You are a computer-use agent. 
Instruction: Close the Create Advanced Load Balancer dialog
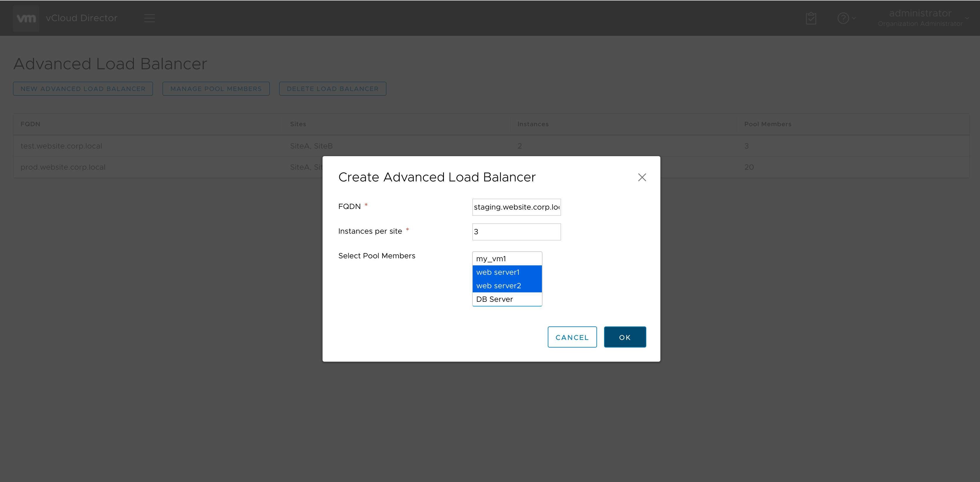click(x=642, y=177)
